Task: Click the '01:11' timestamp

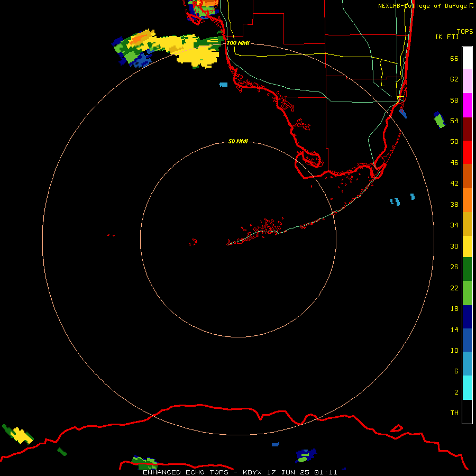Action: coord(326,472)
